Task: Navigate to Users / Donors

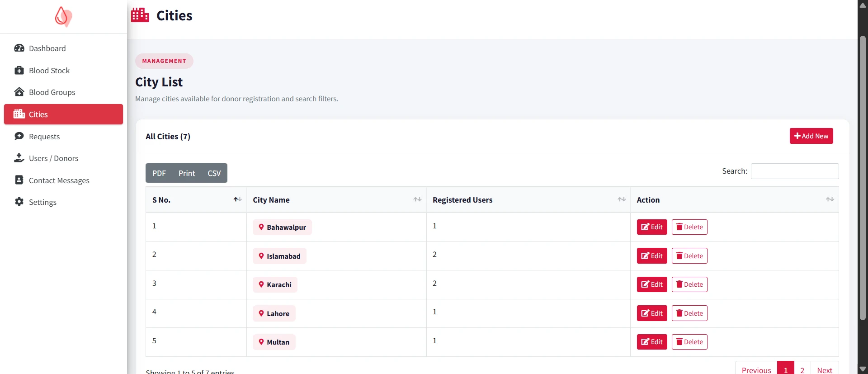Action: coord(63,158)
